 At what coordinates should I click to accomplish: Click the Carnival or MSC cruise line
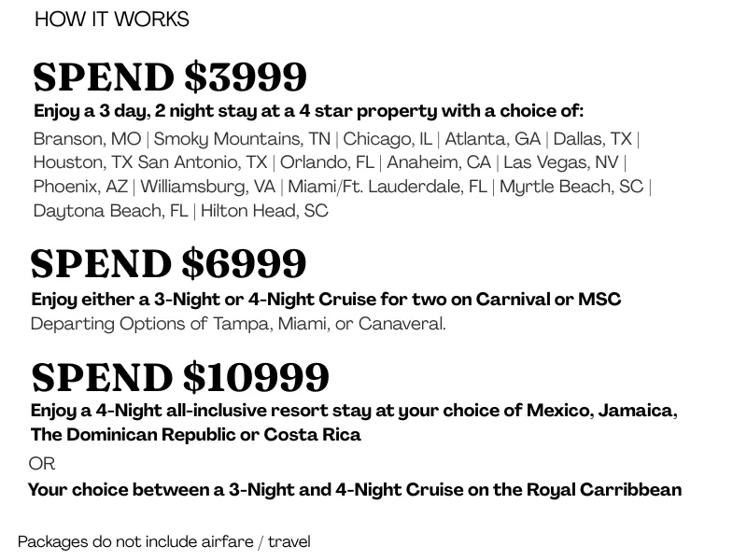[x=326, y=300]
